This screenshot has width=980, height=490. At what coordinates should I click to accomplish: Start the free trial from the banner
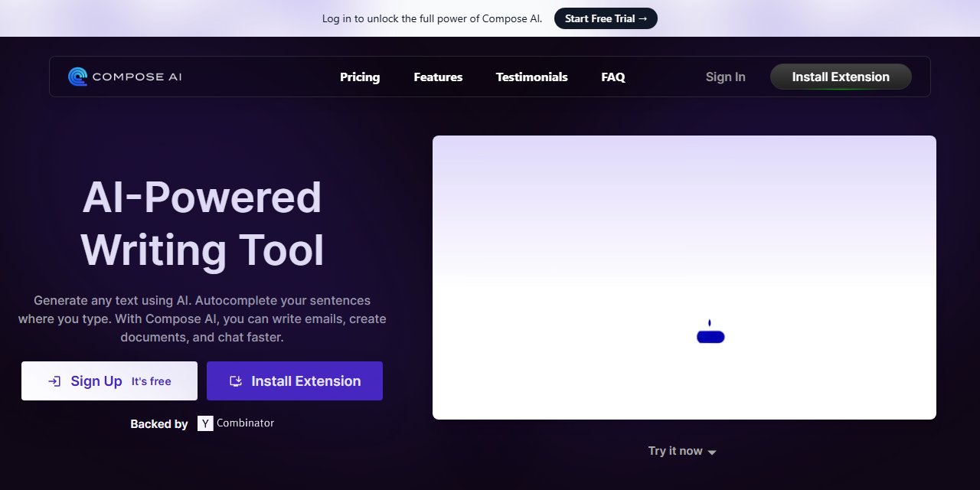tap(606, 18)
